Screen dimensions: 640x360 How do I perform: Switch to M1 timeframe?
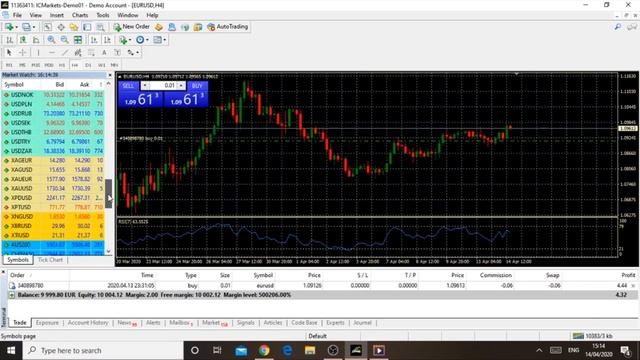pos(9,65)
